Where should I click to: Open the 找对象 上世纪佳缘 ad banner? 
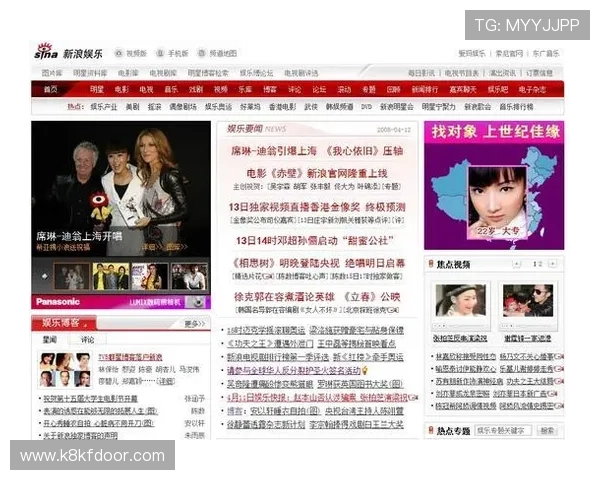click(x=494, y=185)
